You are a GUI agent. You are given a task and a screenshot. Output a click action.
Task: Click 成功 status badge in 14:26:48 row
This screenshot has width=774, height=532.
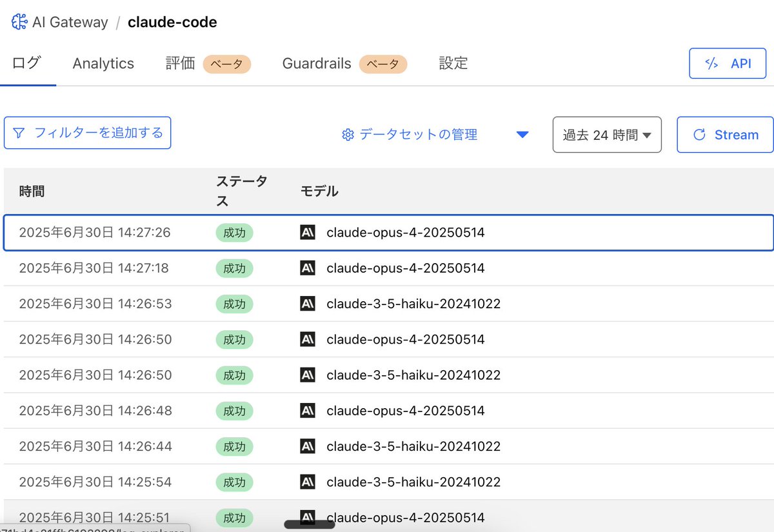click(x=234, y=411)
